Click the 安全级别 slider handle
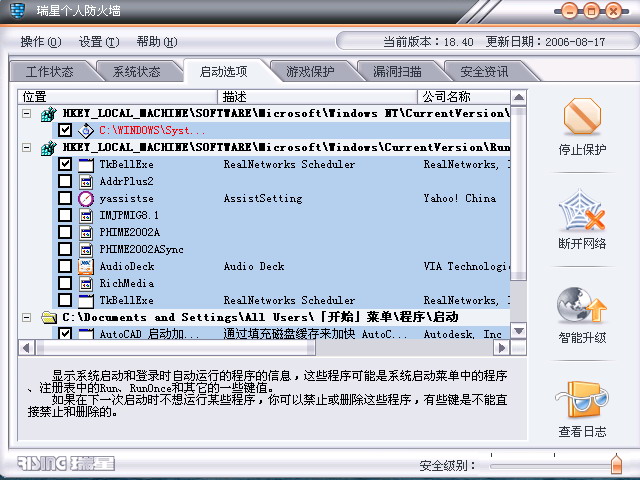This screenshot has height=480, width=640. pos(616,464)
